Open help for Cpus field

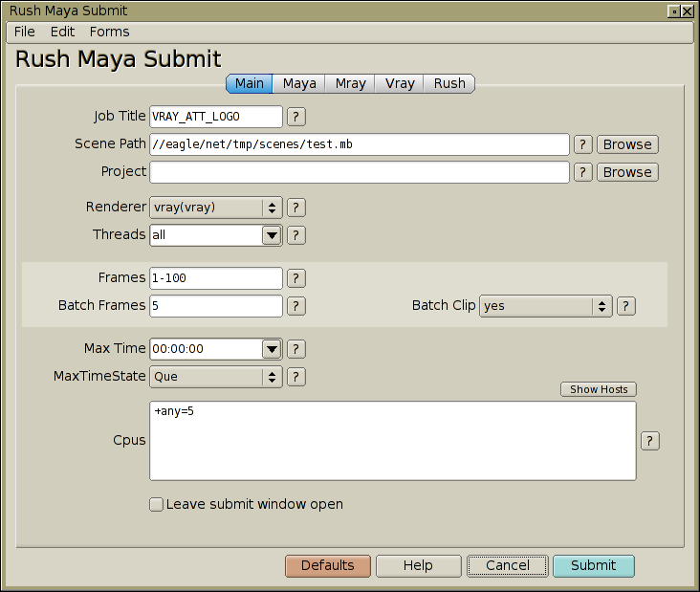tap(650, 441)
